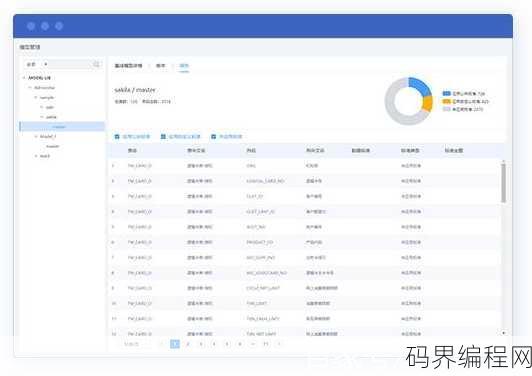The width and height of the screenshot is (532, 376).
Task: Click the ACCT_NO cell in the table
Action: [256, 227]
